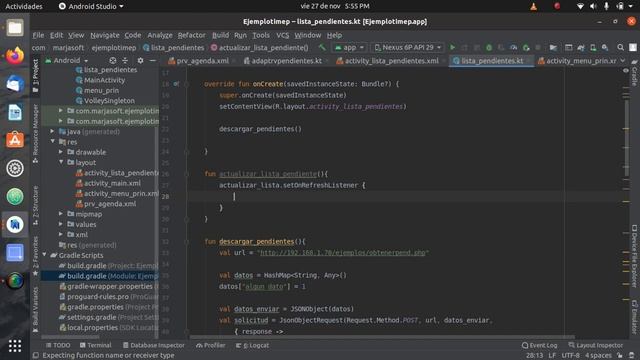
Task: Toggle the Favorites tool window
Action: click(36, 256)
